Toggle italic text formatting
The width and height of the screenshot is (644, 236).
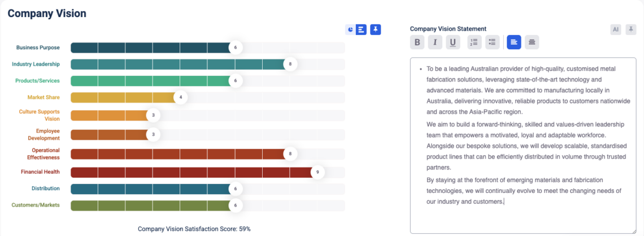435,42
